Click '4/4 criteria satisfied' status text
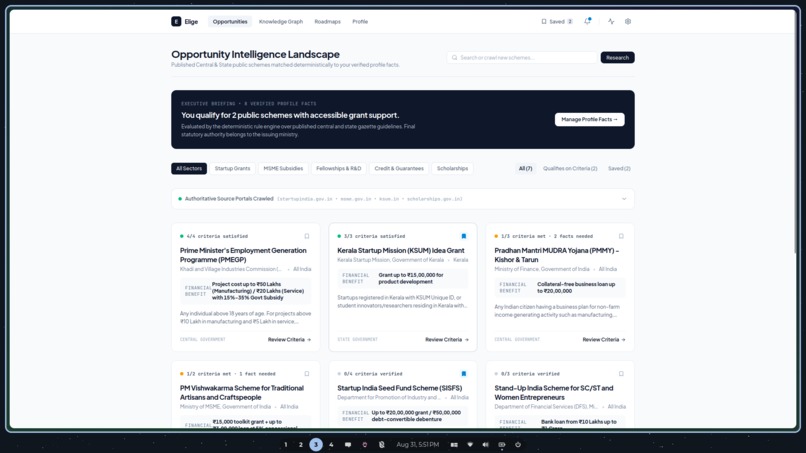Screen dimensions: 806x453 click(217, 237)
